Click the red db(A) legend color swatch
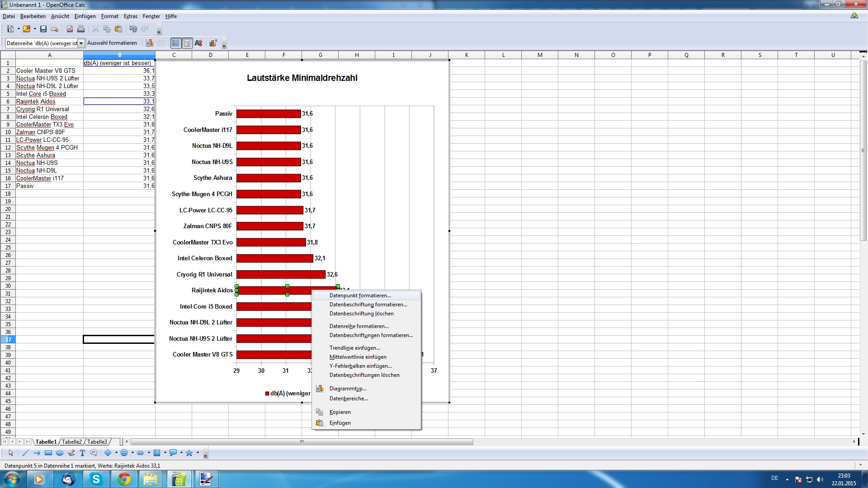868x488 pixels. (x=267, y=394)
